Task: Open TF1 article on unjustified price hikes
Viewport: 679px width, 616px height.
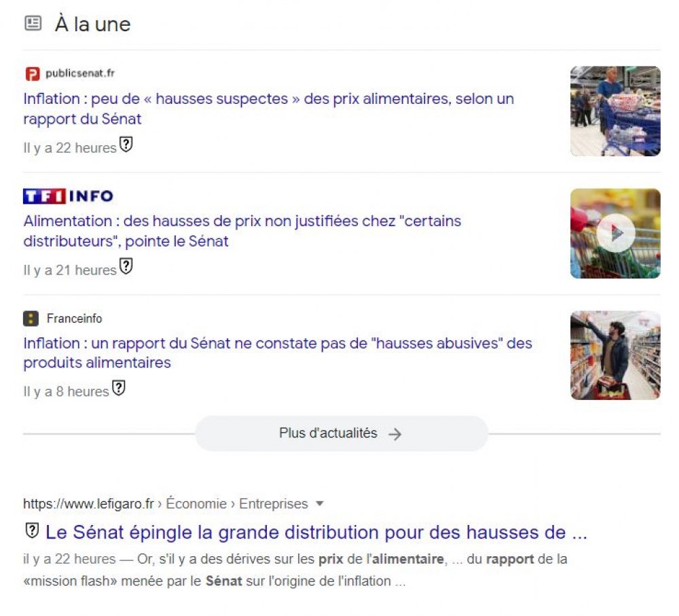Action: (242, 231)
